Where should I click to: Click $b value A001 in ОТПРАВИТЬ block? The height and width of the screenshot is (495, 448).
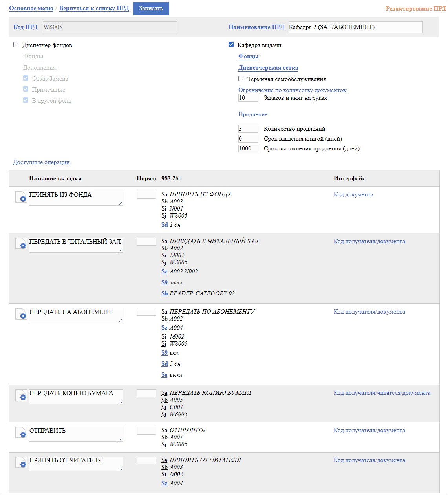click(x=176, y=437)
